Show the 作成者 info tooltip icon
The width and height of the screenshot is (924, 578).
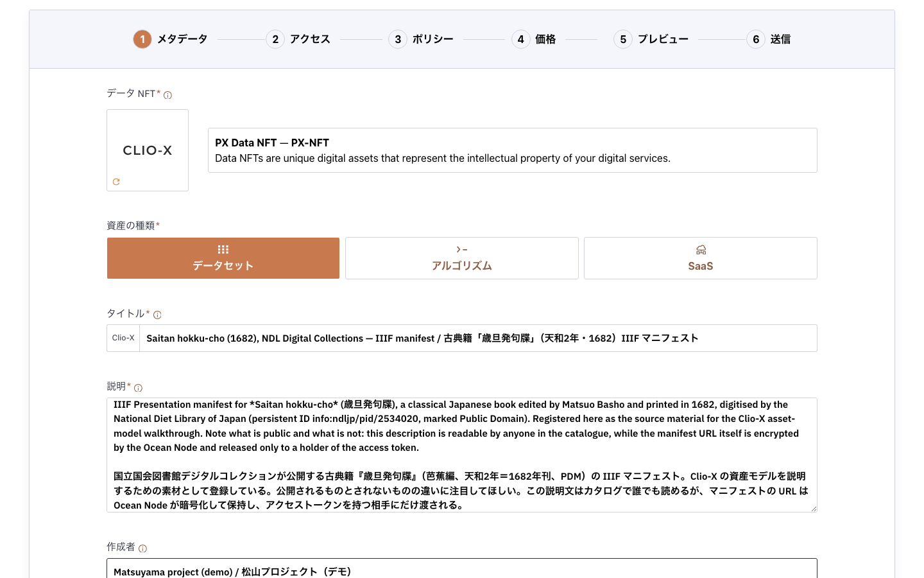(142, 548)
